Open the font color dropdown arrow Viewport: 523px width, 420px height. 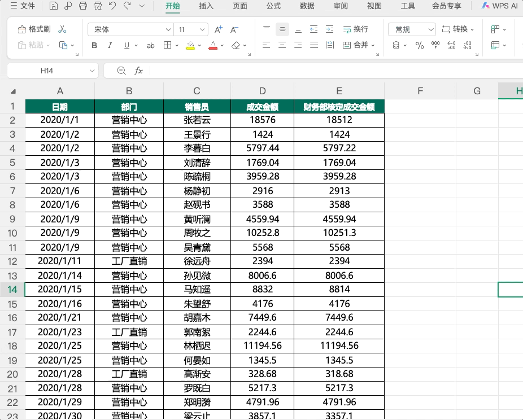pyautogui.click(x=222, y=46)
